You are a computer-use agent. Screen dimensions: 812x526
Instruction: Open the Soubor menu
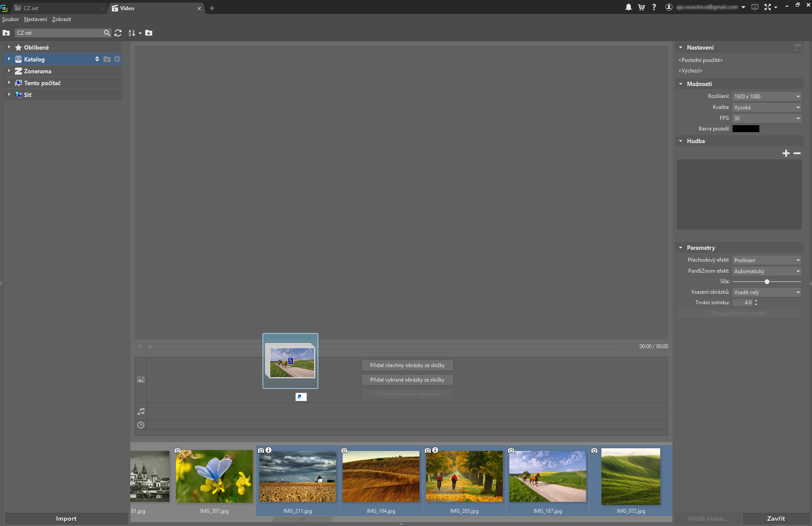click(11, 19)
